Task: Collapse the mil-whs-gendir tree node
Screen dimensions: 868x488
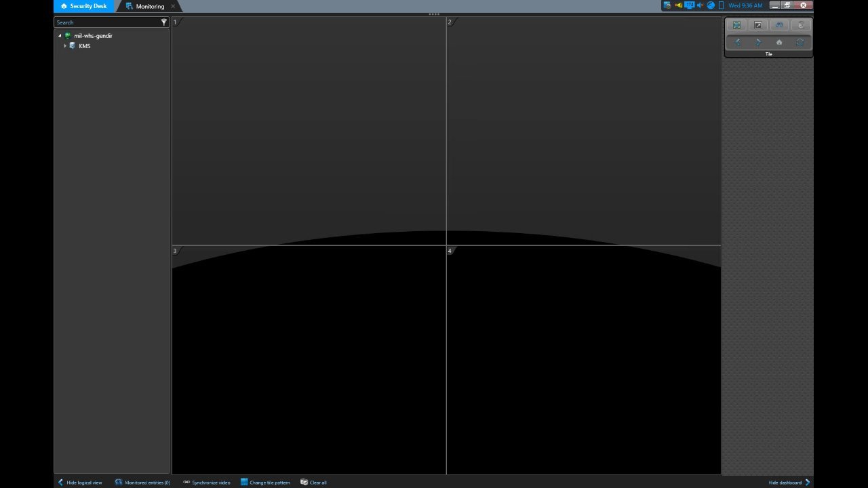Action: (60, 36)
